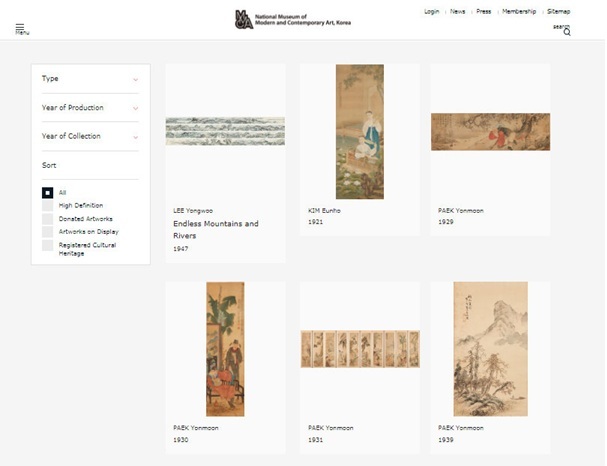Expand the Type filter chevron
The width and height of the screenshot is (607, 466).
tap(135, 79)
